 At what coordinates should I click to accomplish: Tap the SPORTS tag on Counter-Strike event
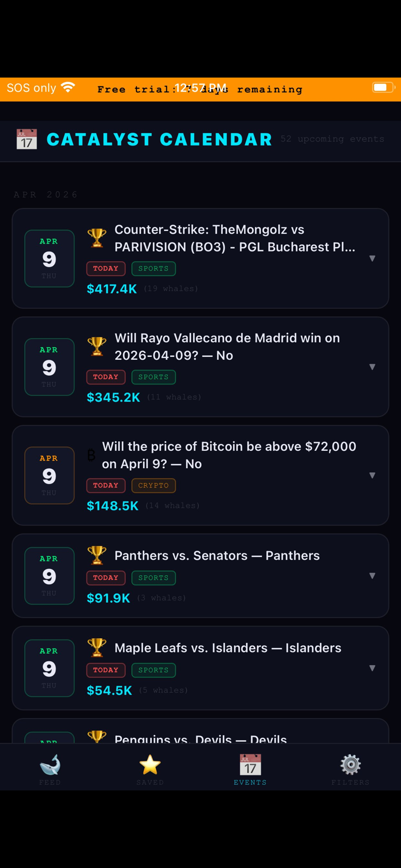(x=154, y=269)
